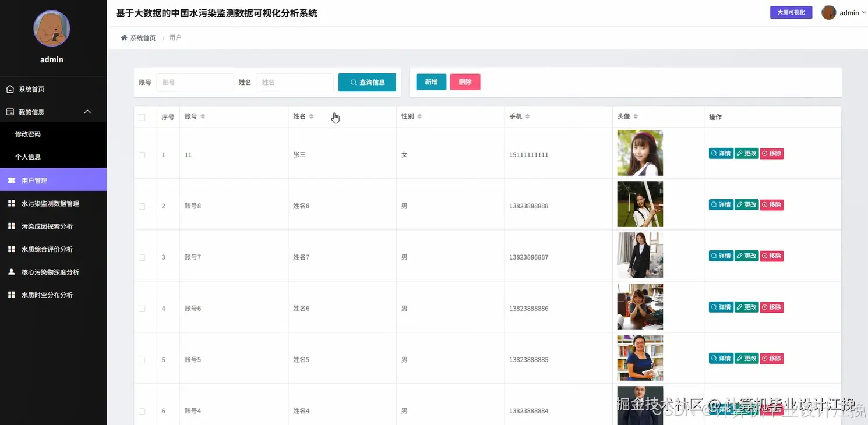This screenshot has width=868, height=425.
Task: Collapse the 我的信息 menu chevron
Action: pyautogui.click(x=87, y=112)
